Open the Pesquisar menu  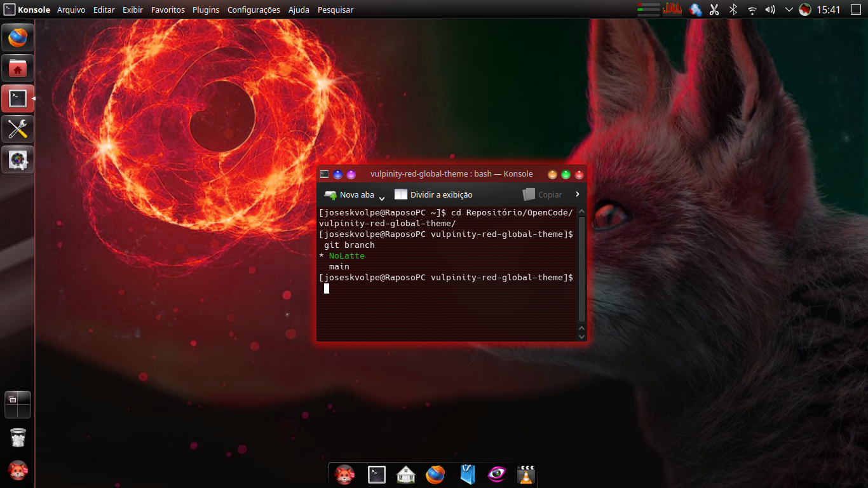pos(336,10)
